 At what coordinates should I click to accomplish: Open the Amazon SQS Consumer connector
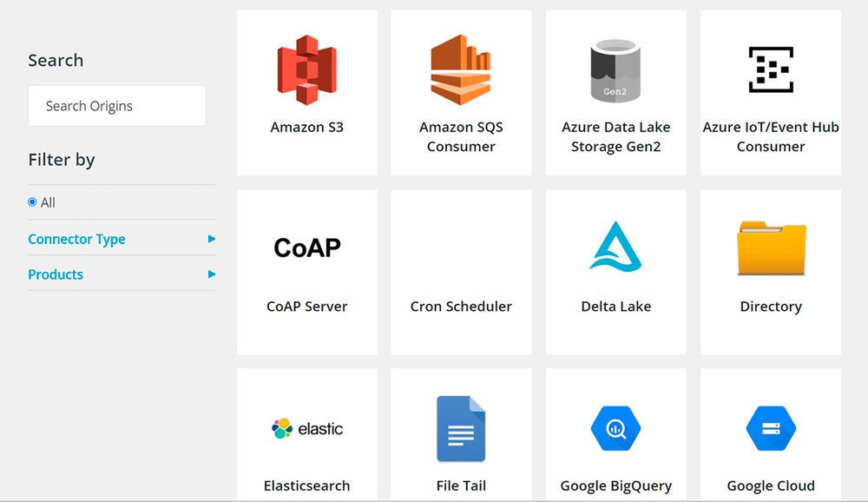coord(461,69)
